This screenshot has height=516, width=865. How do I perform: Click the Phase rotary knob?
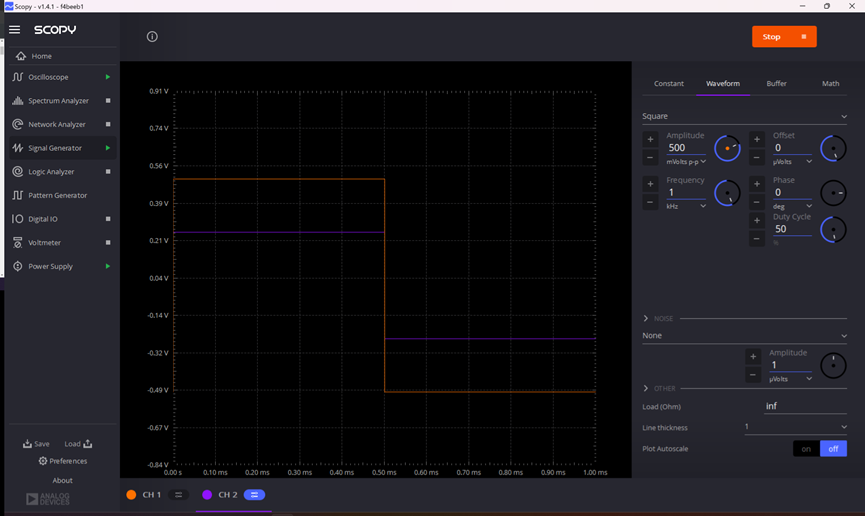pos(834,193)
